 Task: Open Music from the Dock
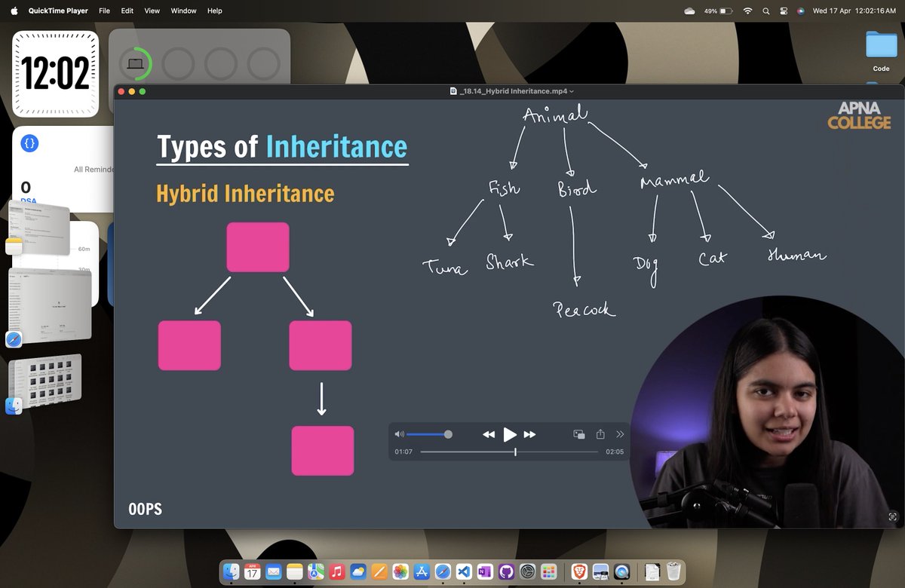(x=337, y=571)
